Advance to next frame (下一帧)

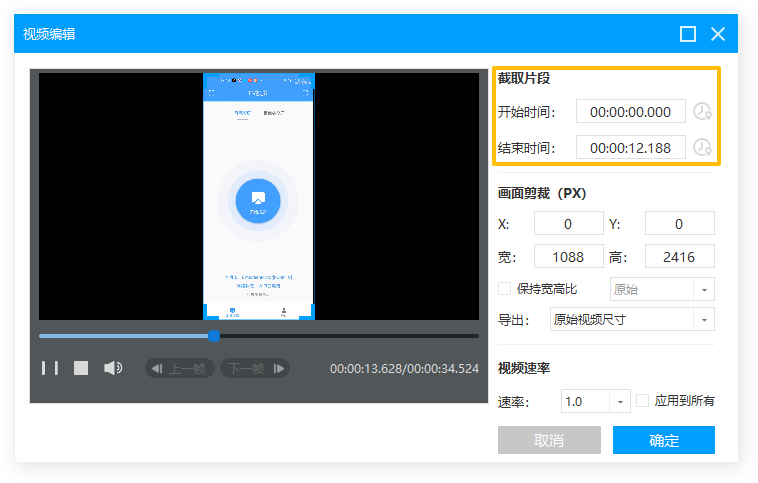(x=254, y=368)
